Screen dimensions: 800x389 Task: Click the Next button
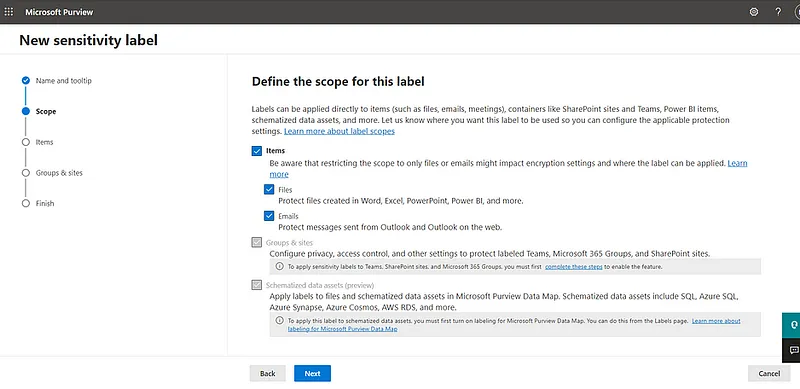click(x=312, y=373)
